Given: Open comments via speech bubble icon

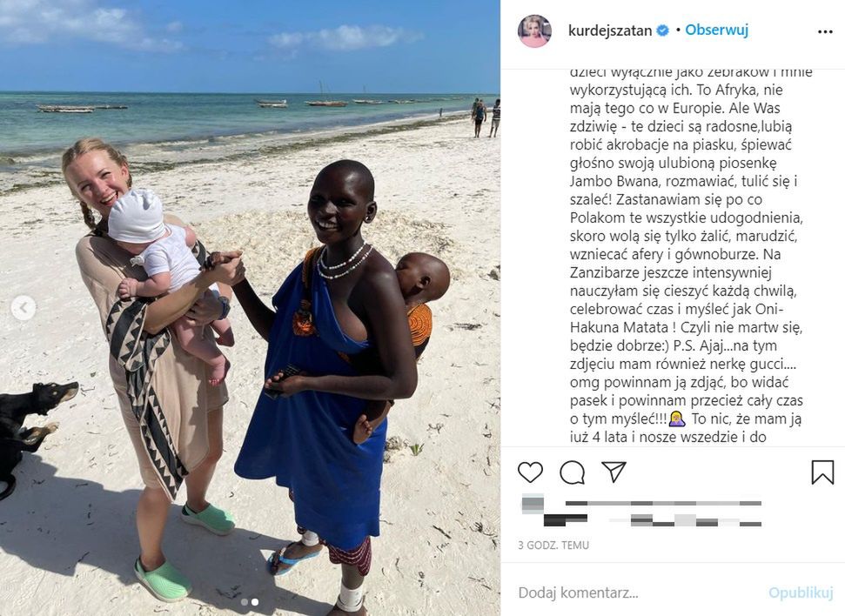Looking at the screenshot, I should [x=572, y=472].
